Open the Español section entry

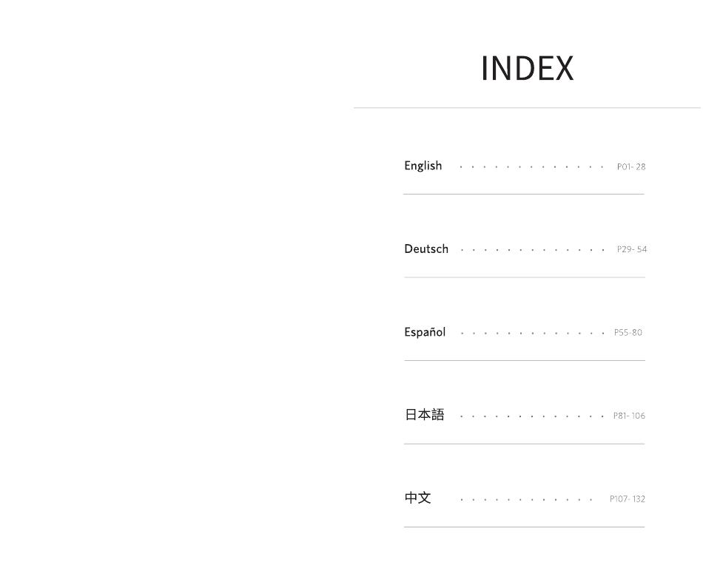point(425,332)
